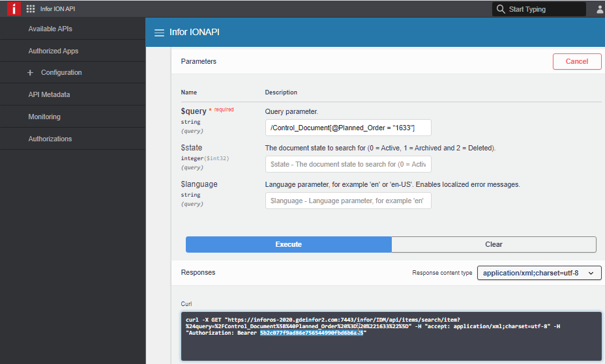Click the $state parameter name

pos(192,148)
